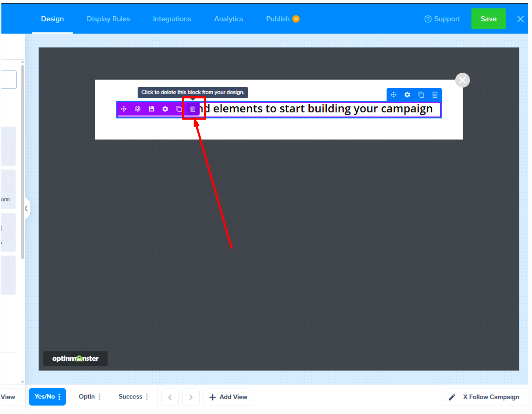Duplicate block using purple toolbar copy icon
The width and height of the screenshot is (532, 414).
coord(179,109)
